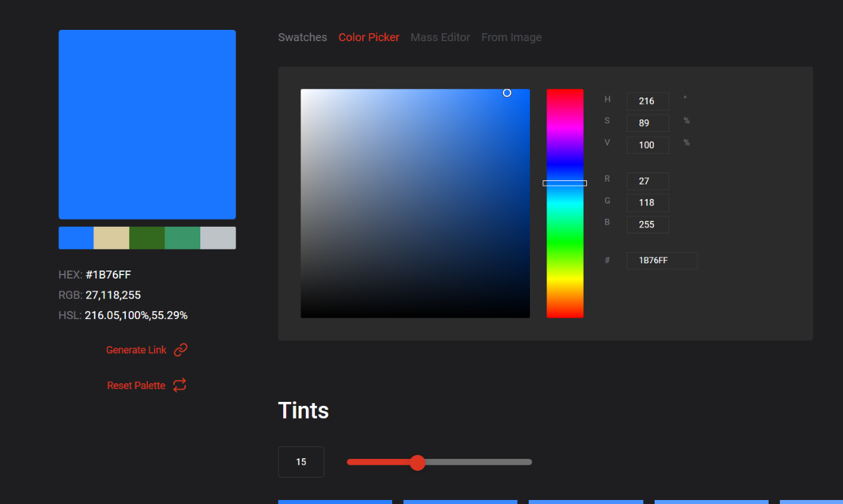Select the first tint swatch below the slider
The height and width of the screenshot is (504, 843).
pos(334,502)
